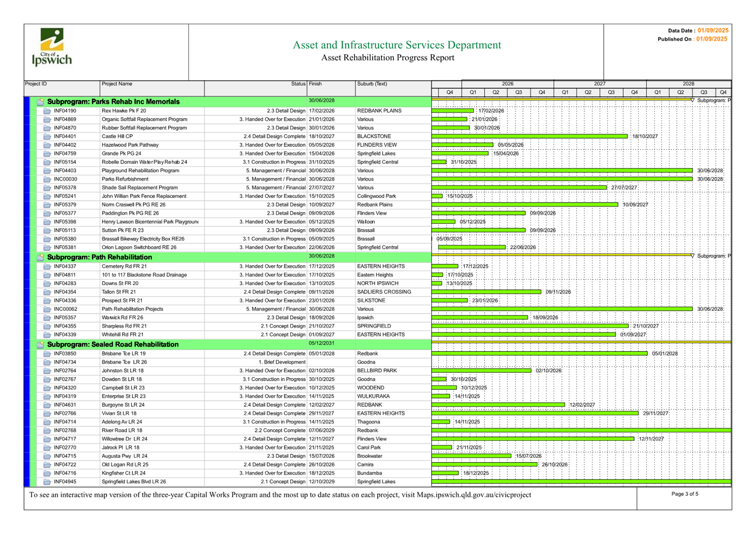The image size is (756, 534).
Task: Click the 05/12/2031 subprogram finish date
Action: 322,343
